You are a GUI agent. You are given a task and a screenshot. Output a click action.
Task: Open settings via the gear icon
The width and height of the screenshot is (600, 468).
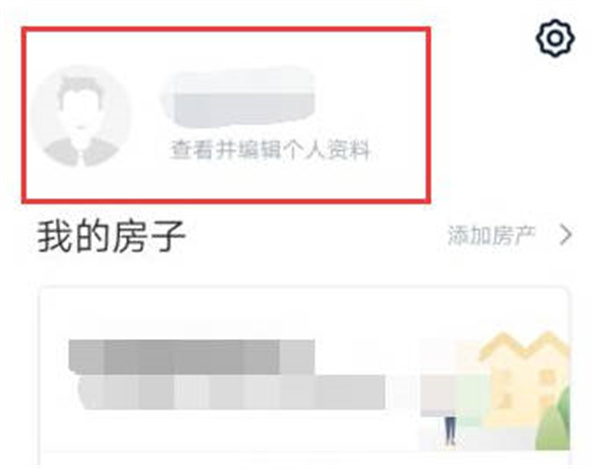tap(555, 38)
